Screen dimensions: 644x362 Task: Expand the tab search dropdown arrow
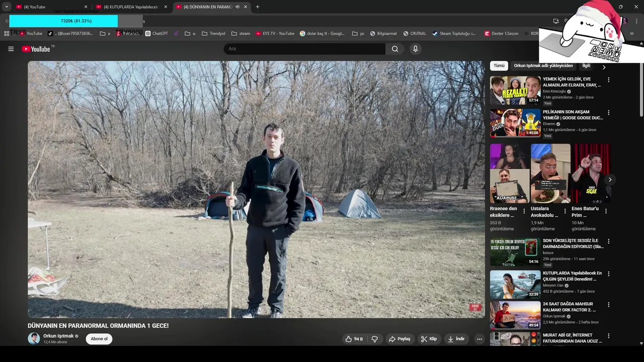(7, 7)
